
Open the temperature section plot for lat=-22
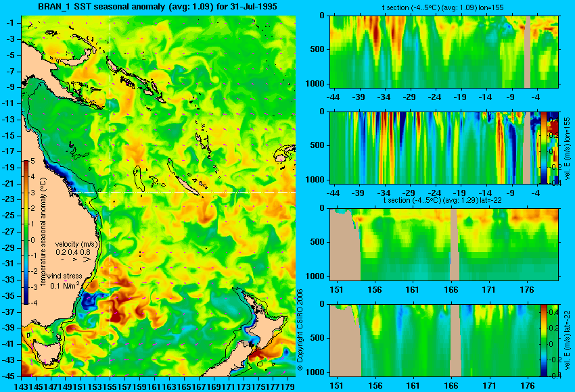[444, 245]
